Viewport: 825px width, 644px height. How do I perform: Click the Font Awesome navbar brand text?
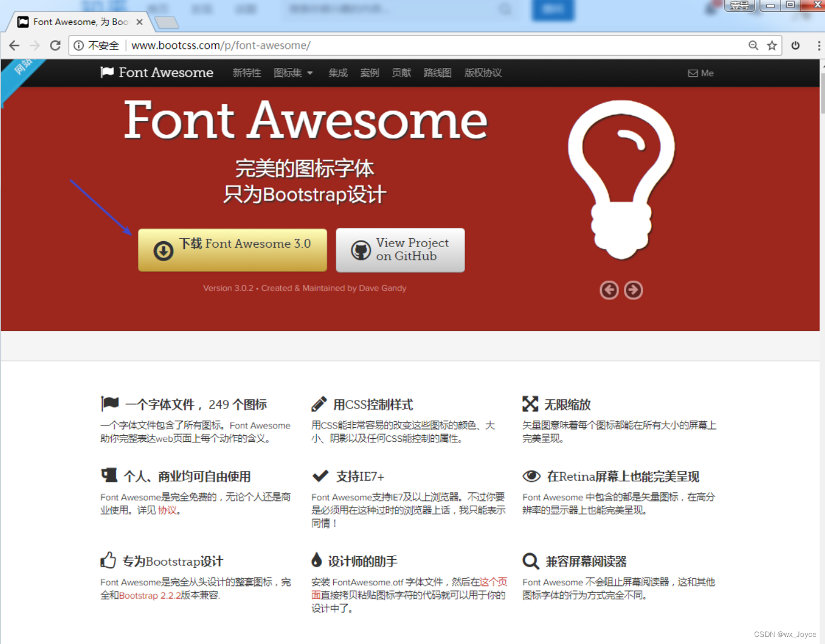pyautogui.click(x=166, y=73)
